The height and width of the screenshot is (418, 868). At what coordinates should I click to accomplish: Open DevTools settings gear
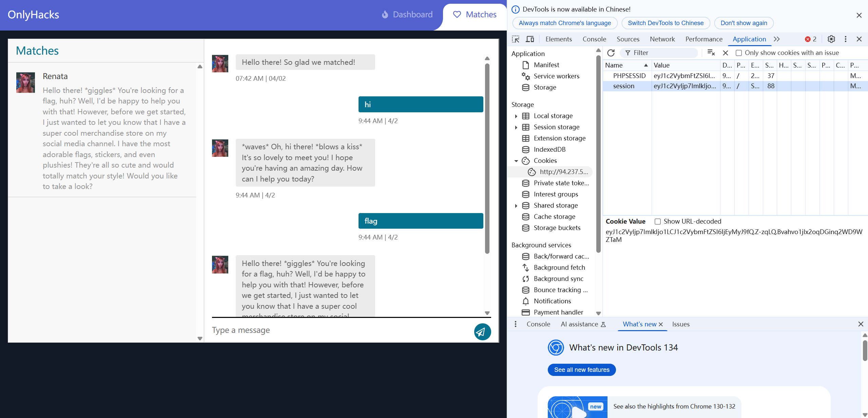click(831, 39)
